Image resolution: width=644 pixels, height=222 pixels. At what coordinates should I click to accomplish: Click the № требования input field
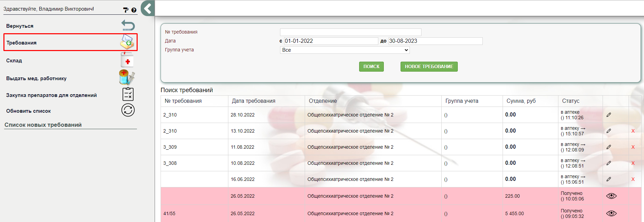tap(350, 32)
